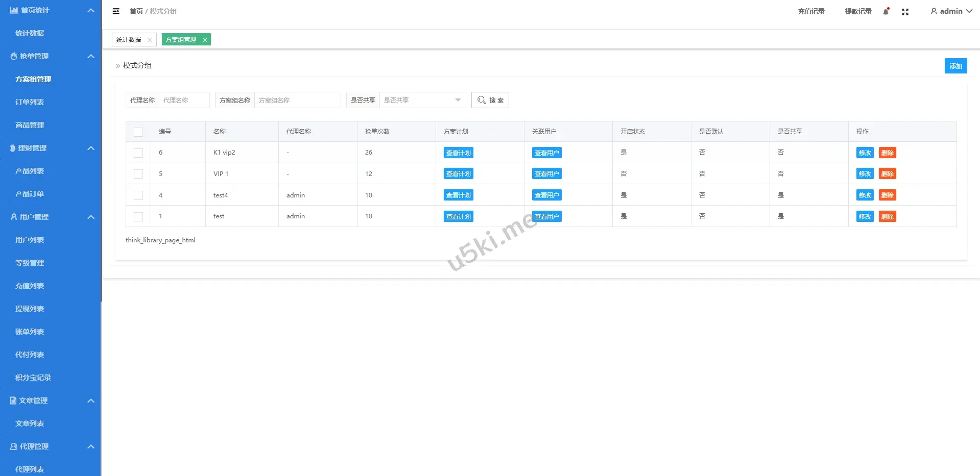Screen dimensions: 980x476
Task: Toggle the select-all header checkbox
Action: coord(138,132)
